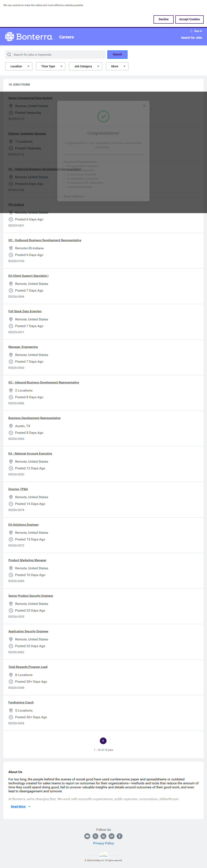Screen dimensions: 207x868
Task: Open the Facebook icon in footer
Action: (120, 836)
